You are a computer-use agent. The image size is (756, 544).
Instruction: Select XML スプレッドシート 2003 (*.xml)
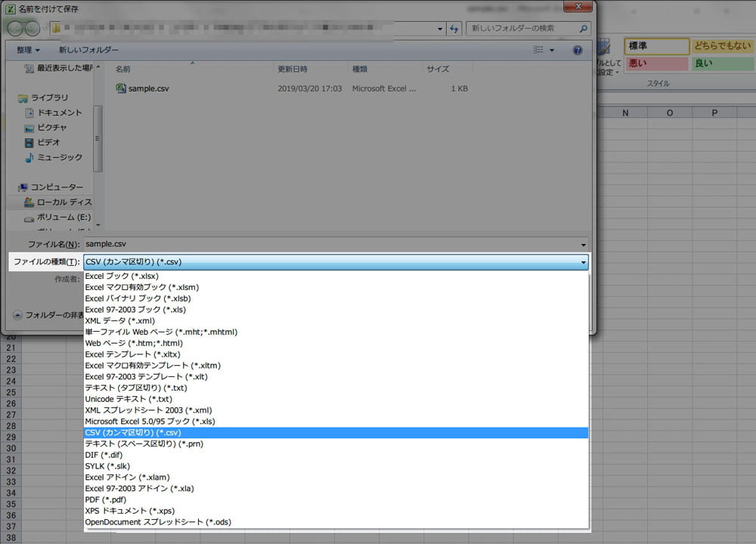point(336,410)
